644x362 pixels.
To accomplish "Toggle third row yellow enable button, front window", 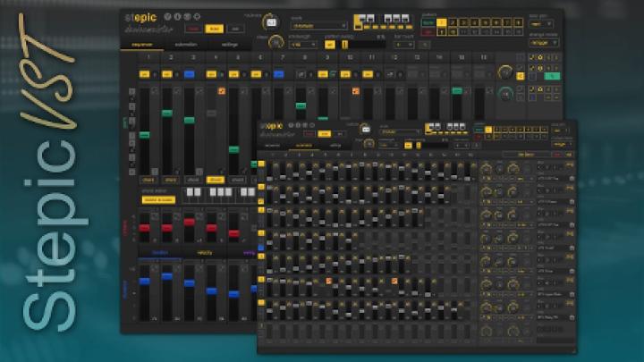I will pos(261,210).
